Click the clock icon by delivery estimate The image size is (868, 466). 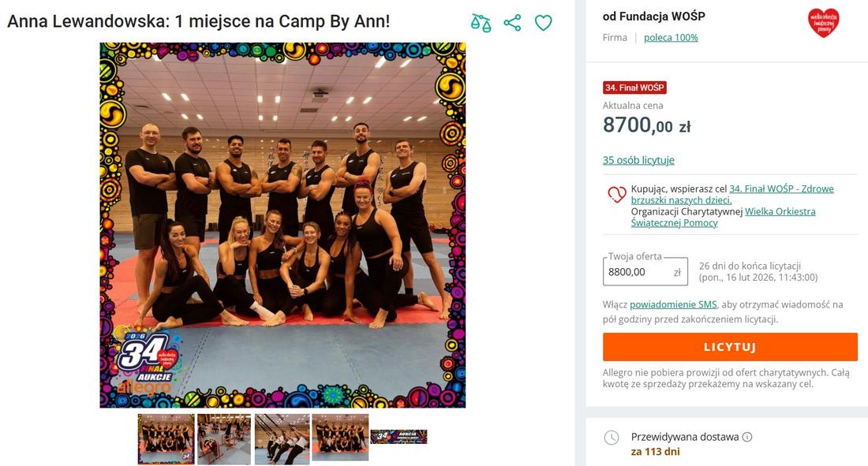click(611, 438)
